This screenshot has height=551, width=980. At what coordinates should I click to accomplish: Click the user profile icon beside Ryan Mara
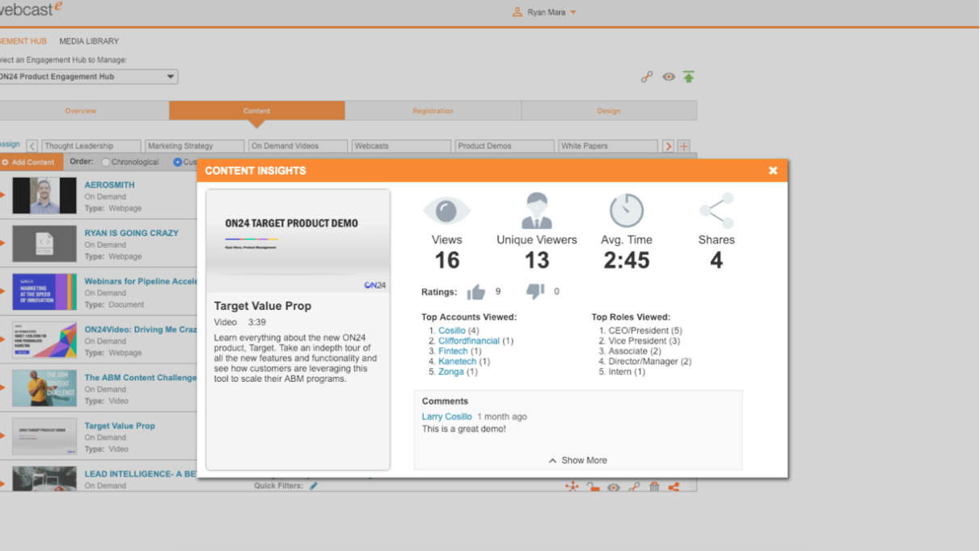517,12
